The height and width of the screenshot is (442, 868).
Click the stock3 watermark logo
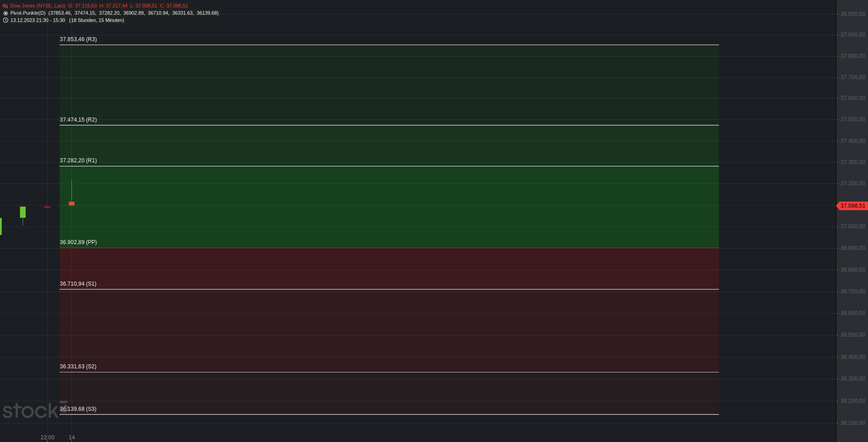point(35,410)
